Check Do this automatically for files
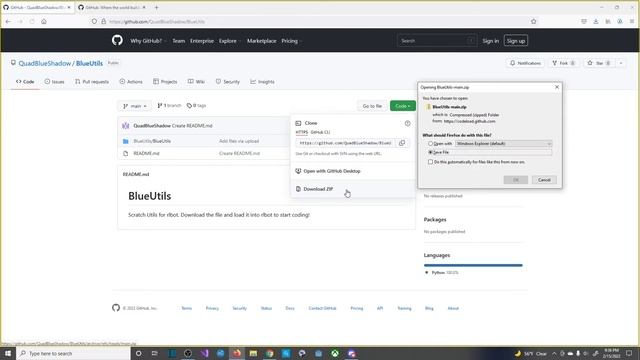The width and height of the screenshot is (640, 360). pyautogui.click(x=430, y=162)
